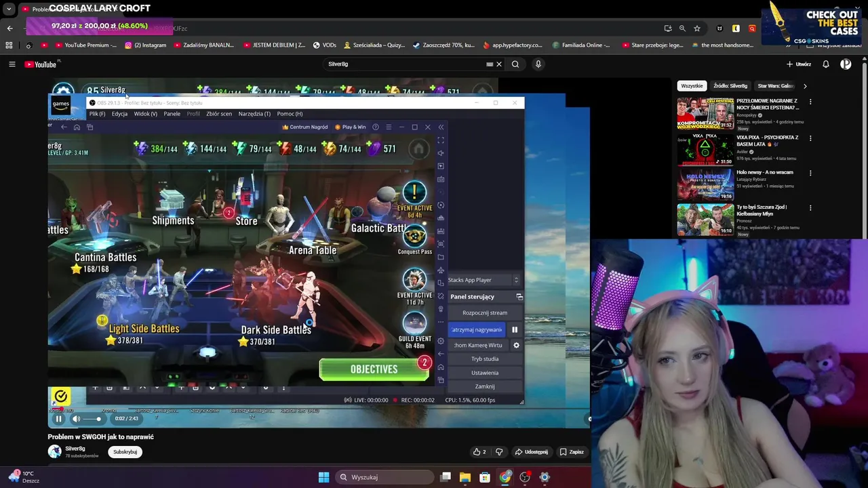Go back with BlueStacks back arrow
The height and width of the screenshot is (488, 868).
[x=64, y=127]
